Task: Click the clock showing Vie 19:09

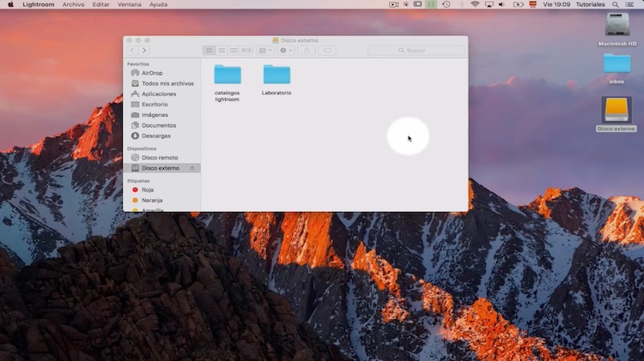Action: [556, 4]
